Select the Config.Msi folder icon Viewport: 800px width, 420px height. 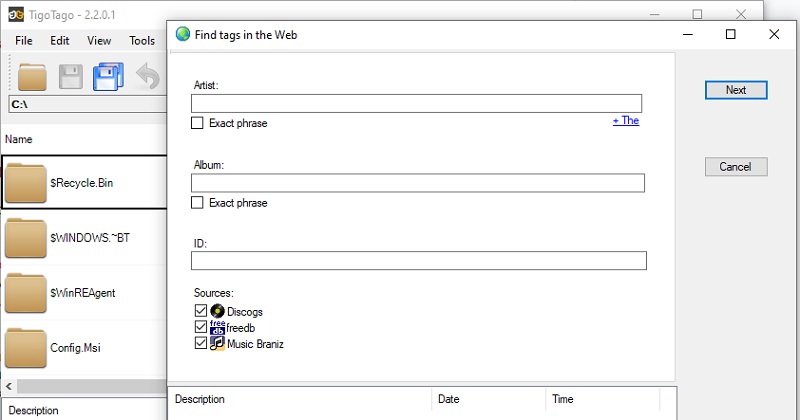tap(25, 347)
